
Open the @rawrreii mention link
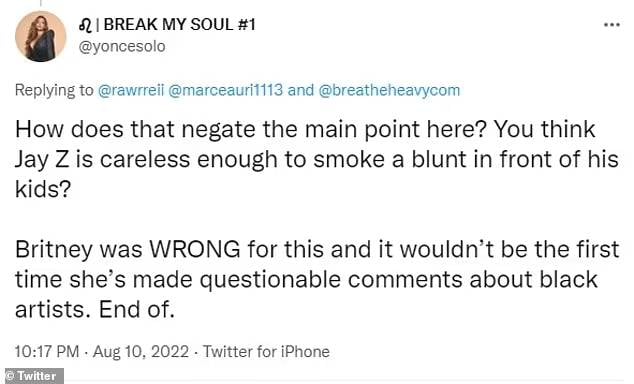click(131, 90)
